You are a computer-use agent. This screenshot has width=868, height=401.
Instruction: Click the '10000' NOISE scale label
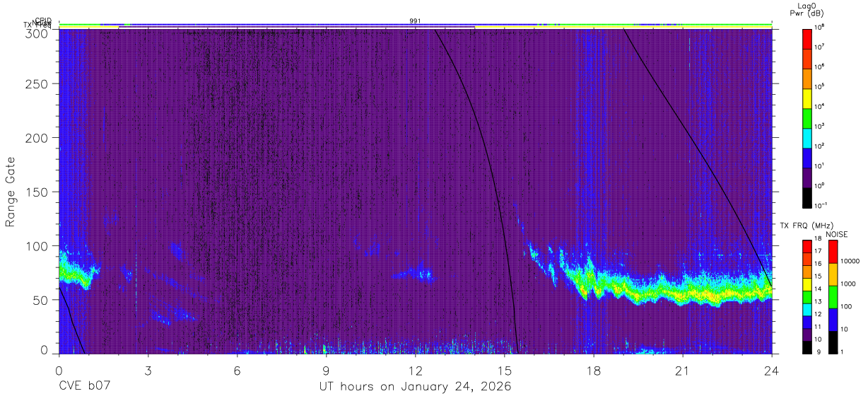click(x=849, y=261)
